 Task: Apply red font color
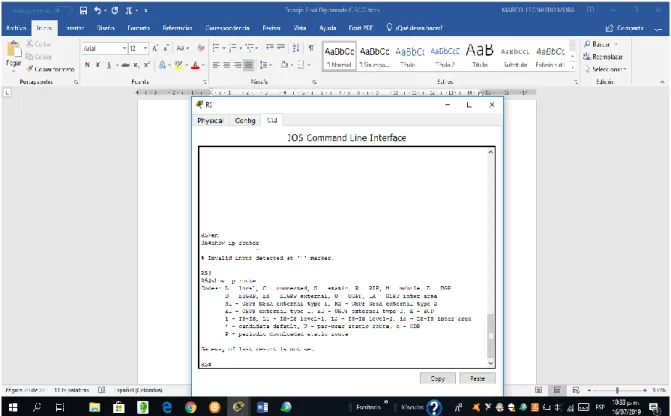[195, 65]
